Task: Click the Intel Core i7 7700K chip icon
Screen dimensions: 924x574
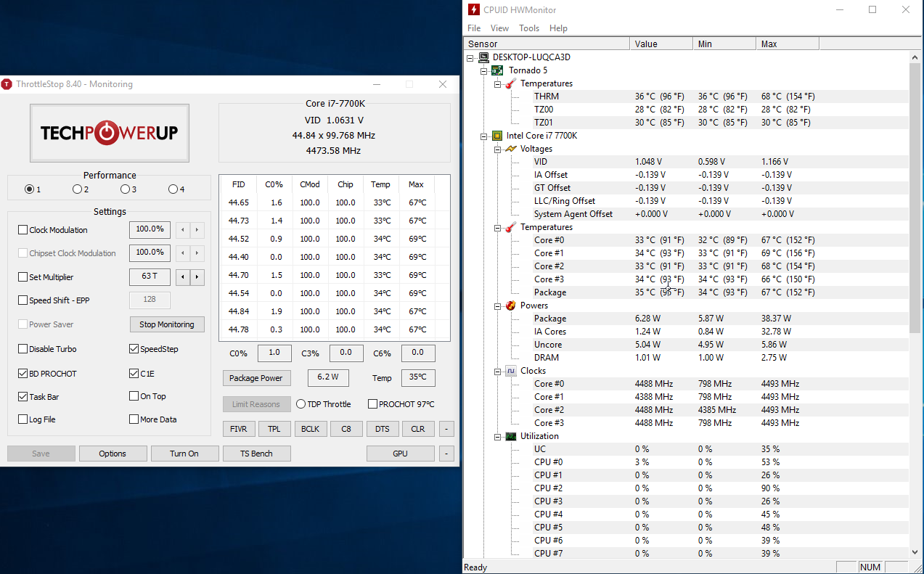Action: click(x=497, y=136)
